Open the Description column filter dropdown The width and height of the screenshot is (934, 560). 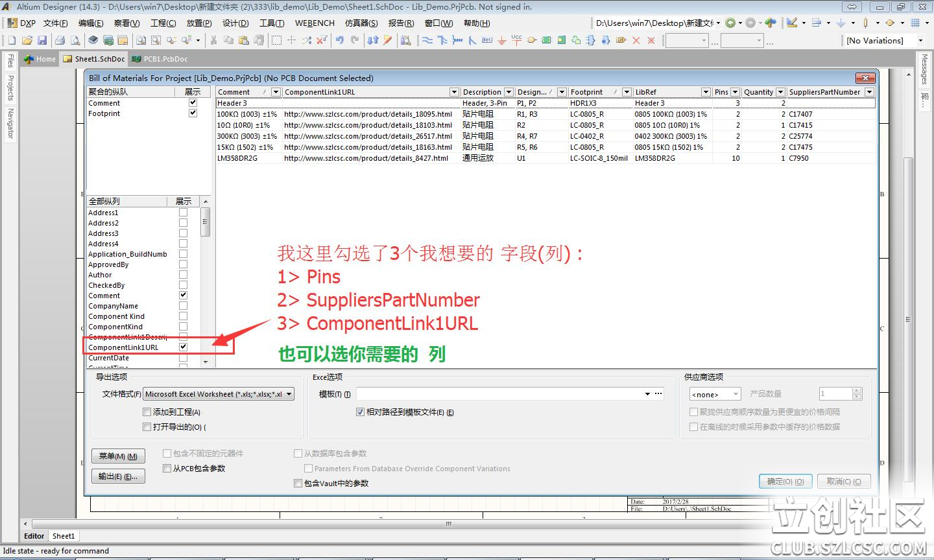pos(509,92)
